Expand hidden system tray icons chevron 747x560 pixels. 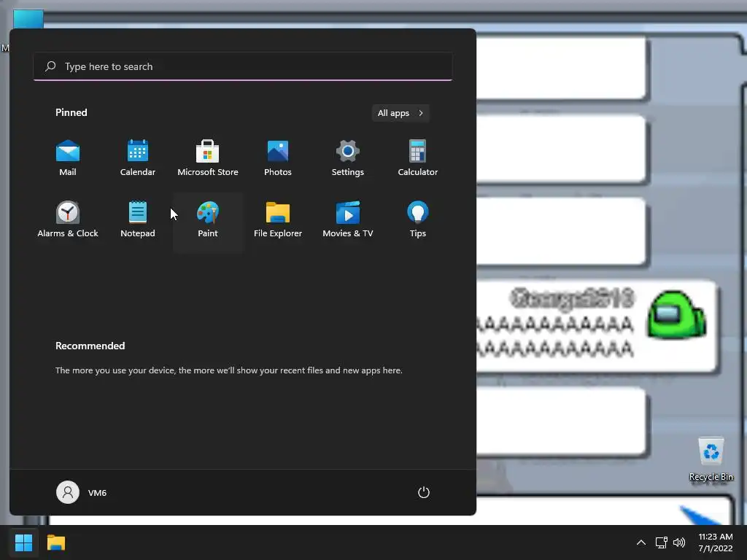click(x=641, y=542)
